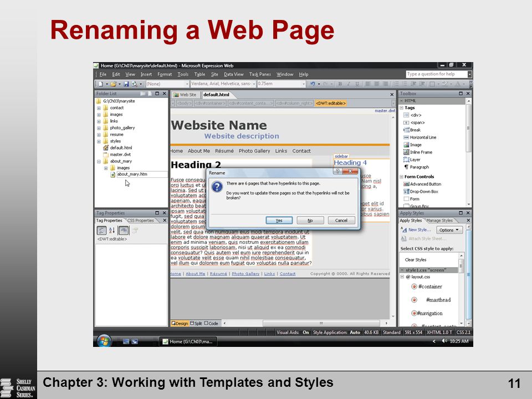Open the File menu

pyautogui.click(x=103, y=74)
